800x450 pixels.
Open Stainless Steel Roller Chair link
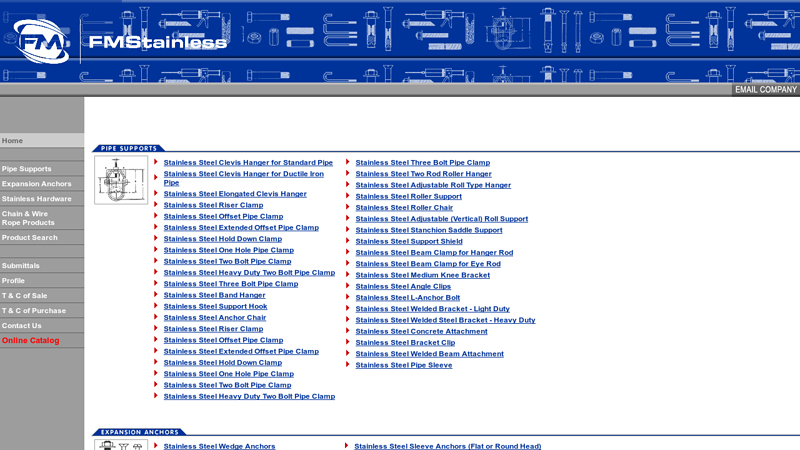[404, 208]
